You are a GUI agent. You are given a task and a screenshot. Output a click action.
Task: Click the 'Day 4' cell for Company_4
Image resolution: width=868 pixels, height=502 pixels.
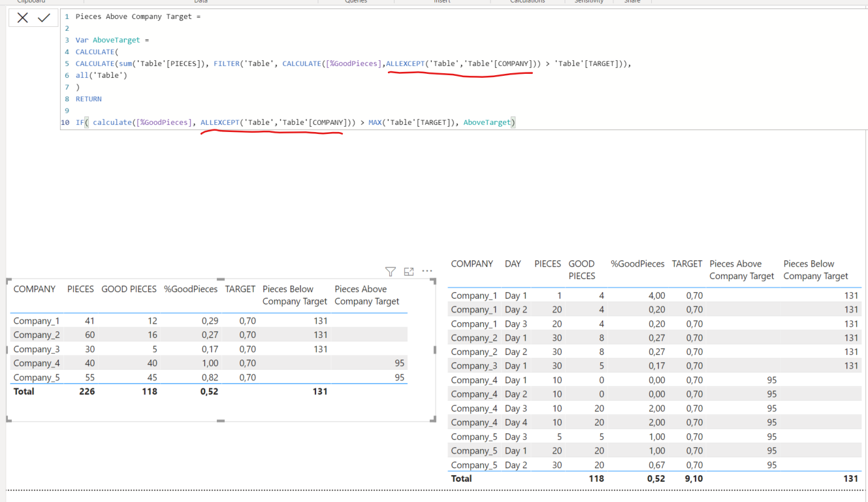click(x=516, y=422)
